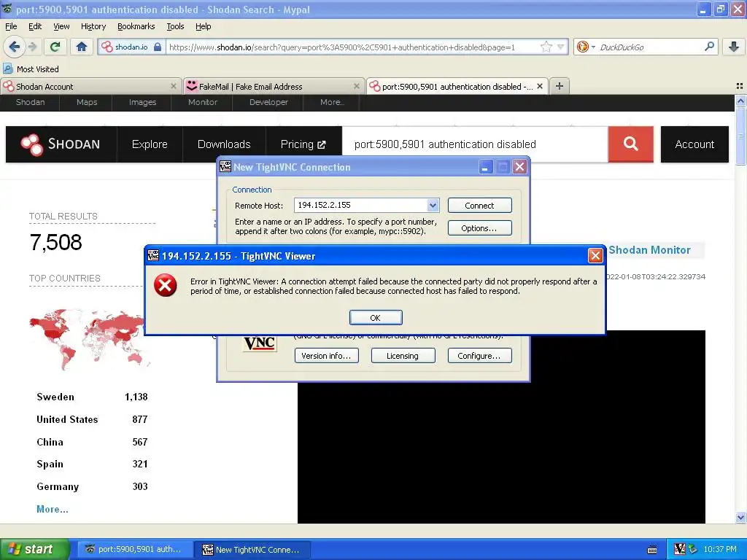Open the Bookmarks menu
This screenshot has height=560, width=747.
point(136,26)
